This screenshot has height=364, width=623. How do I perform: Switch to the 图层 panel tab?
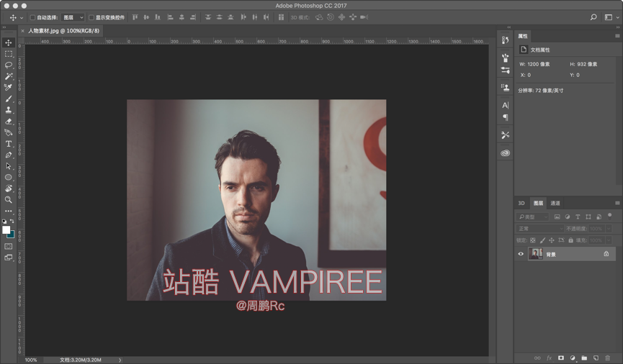538,203
